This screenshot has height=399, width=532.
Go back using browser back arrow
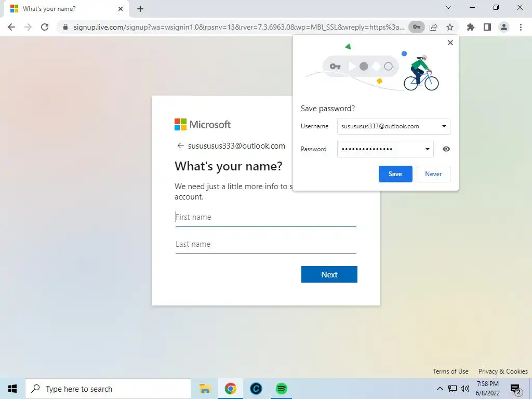coord(11,27)
